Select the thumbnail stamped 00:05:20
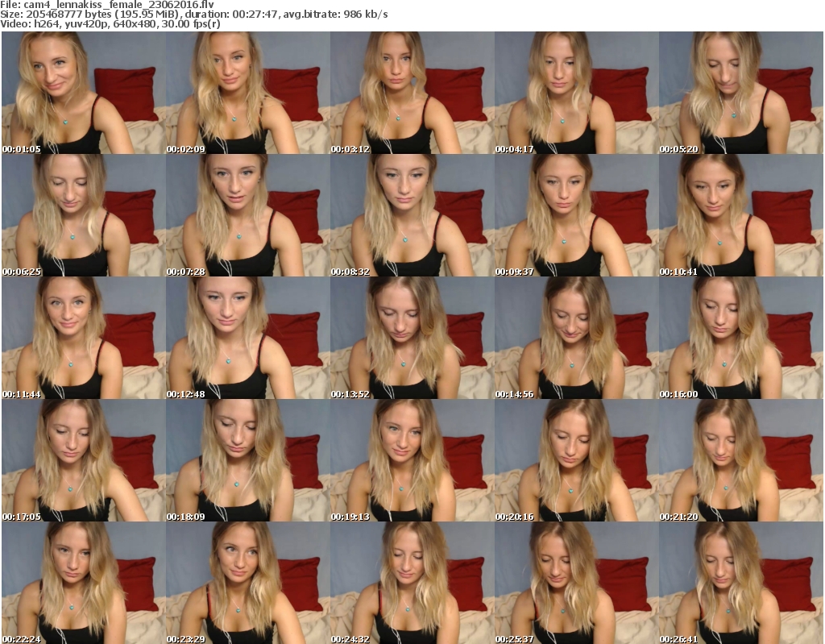Viewport: 825px width, 644px height. coord(741,93)
